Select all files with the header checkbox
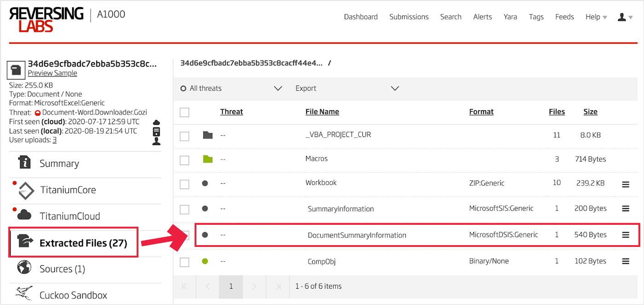 (184, 112)
